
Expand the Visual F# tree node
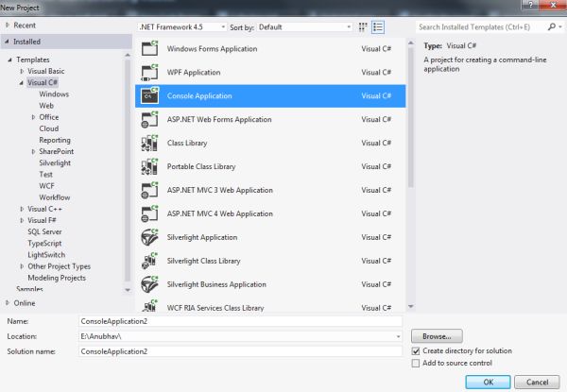pos(22,220)
